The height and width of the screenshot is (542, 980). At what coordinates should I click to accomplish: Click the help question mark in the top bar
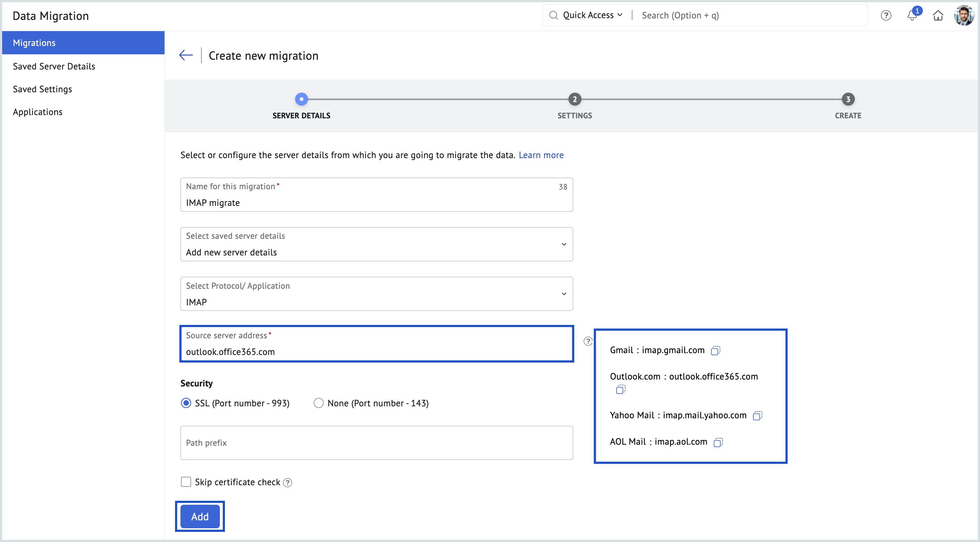coord(886,16)
